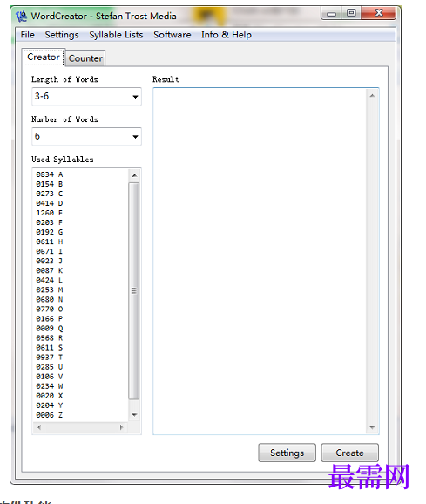Minimize the WordCreator window
The image size is (426, 504).
[331, 13]
